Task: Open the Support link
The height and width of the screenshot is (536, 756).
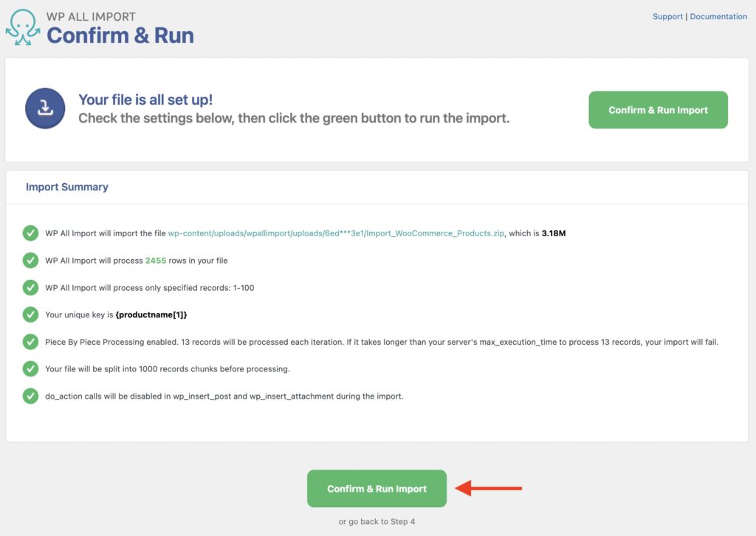Action: coord(667,16)
